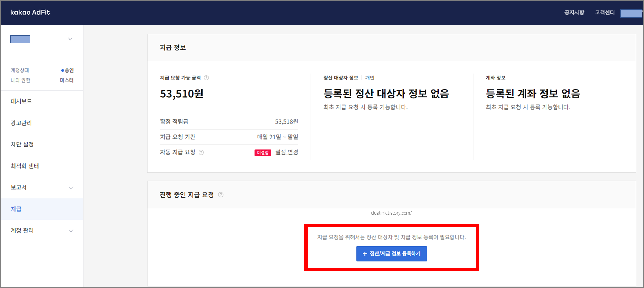Click the 미설정 status badge
This screenshot has width=644, height=288.
point(263,153)
